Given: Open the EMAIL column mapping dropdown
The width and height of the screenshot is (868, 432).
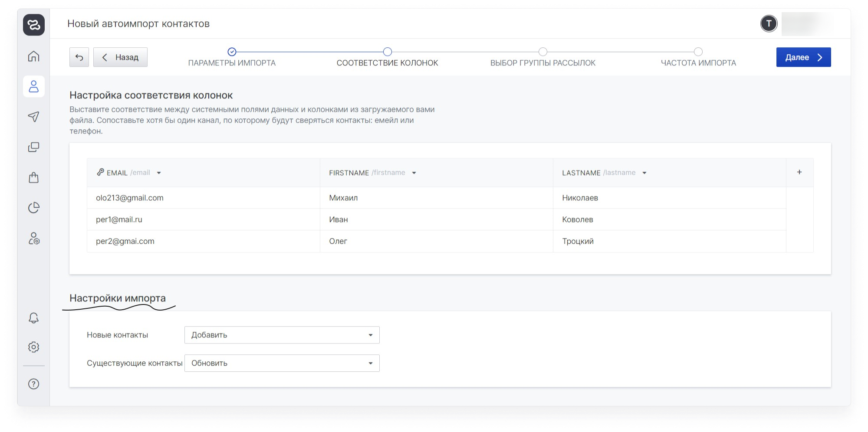Looking at the screenshot, I should click(x=159, y=173).
